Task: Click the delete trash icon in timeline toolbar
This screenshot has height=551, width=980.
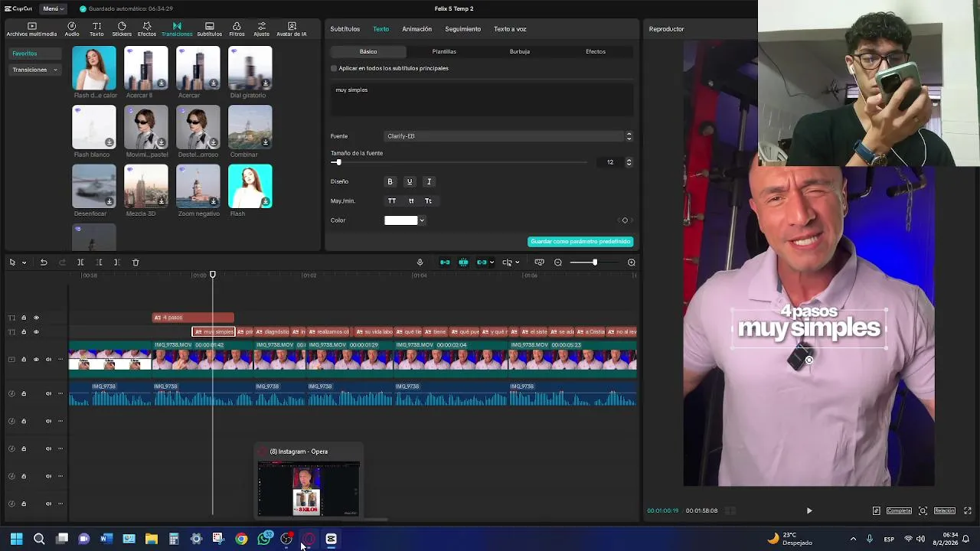Action: (136, 262)
